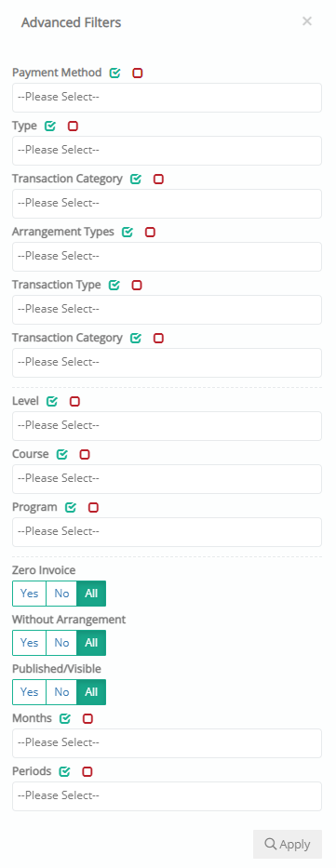Expand the Course dropdown
Screen dimensions: 336x868
pyautogui.click(x=167, y=479)
